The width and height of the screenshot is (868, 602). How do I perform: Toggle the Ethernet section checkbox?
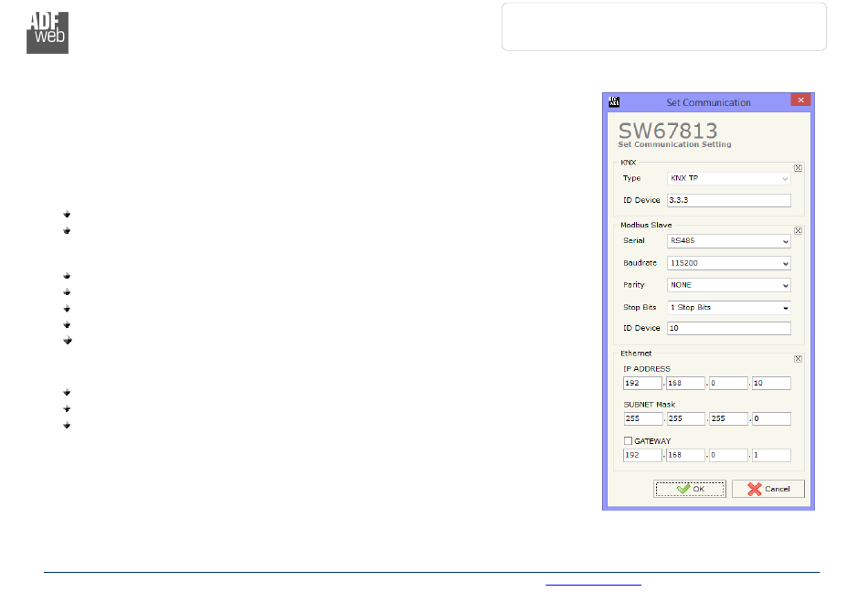click(x=798, y=359)
